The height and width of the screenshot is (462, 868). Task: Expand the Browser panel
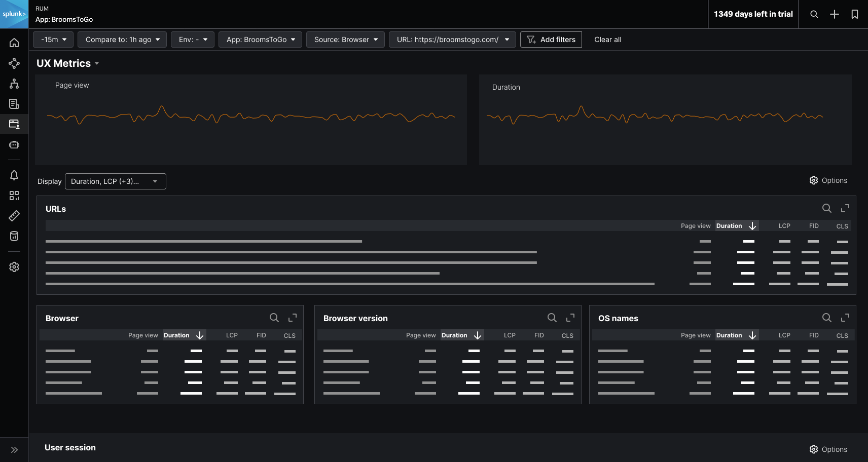coord(293,318)
